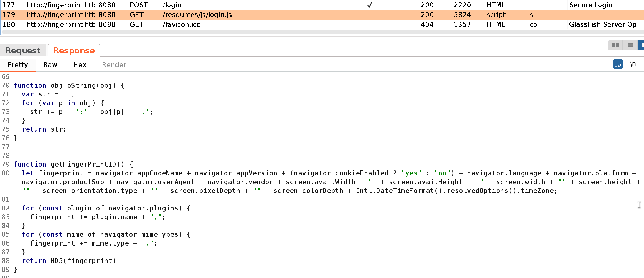Click the horizontal scrollbar under the history table

322,32
